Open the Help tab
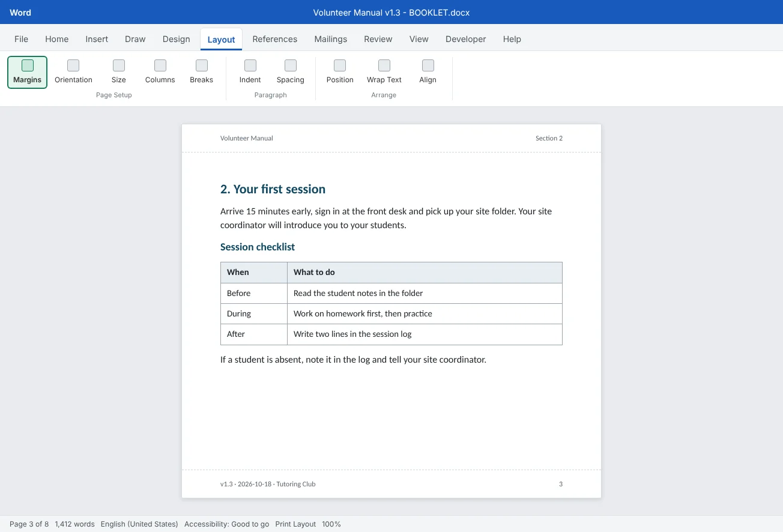This screenshot has width=783, height=532. tap(512, 39)
